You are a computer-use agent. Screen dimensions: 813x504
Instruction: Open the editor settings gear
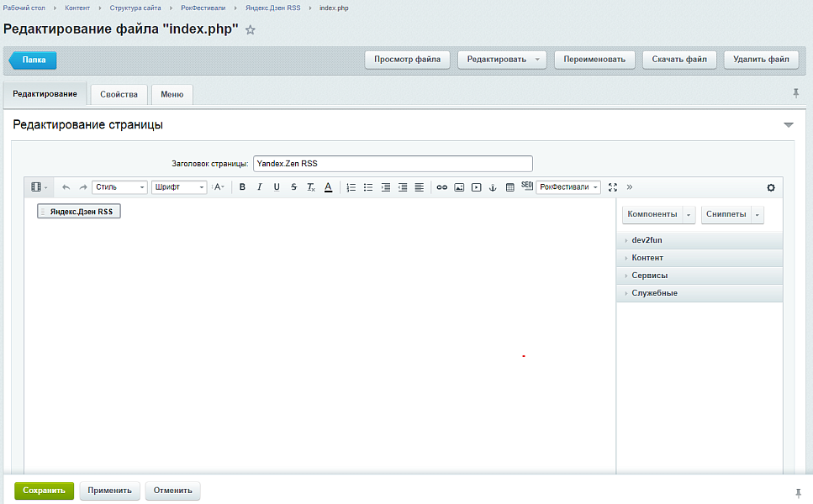[771, 187]
